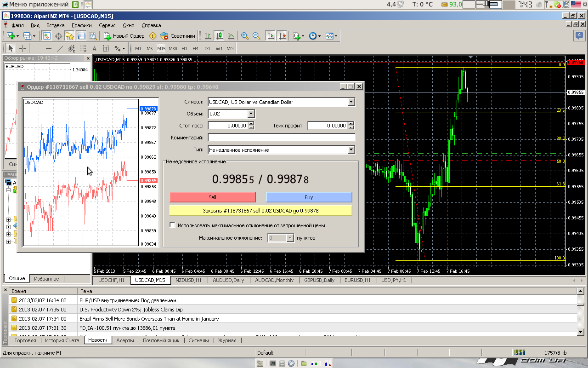Switch timeframe to M1
Viewport: 588px width, 368px height.
click(x=138, y=48)
